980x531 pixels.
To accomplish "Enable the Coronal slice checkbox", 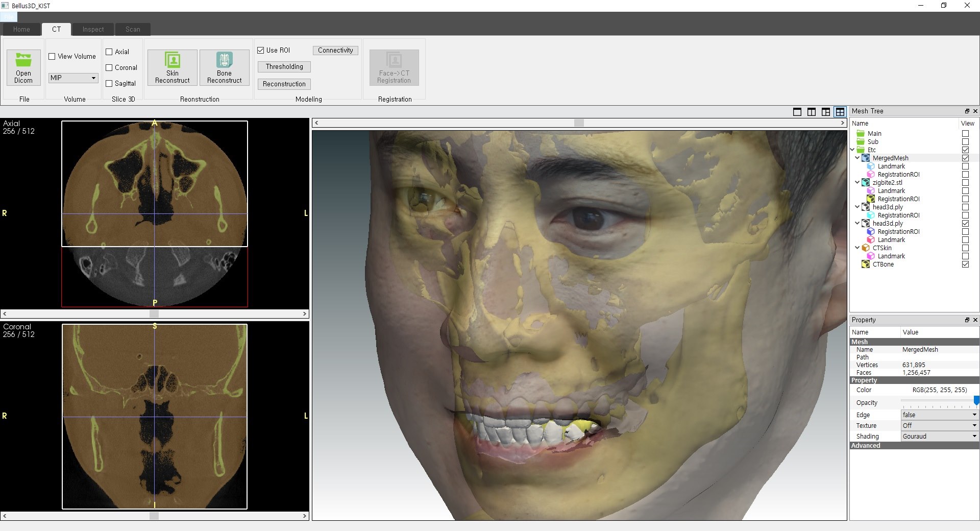I will [x=109, y=68].
